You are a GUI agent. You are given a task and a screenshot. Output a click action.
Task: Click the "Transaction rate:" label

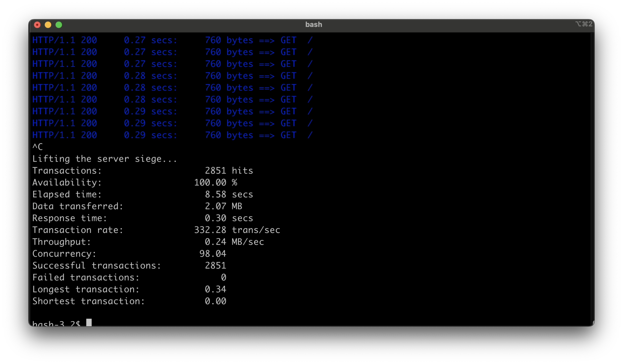click(78, 230)
